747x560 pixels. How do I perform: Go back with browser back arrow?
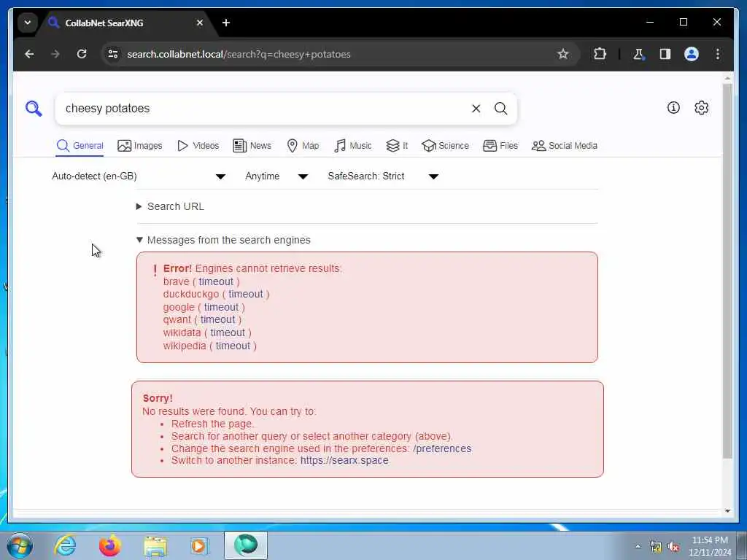[29, 54]
